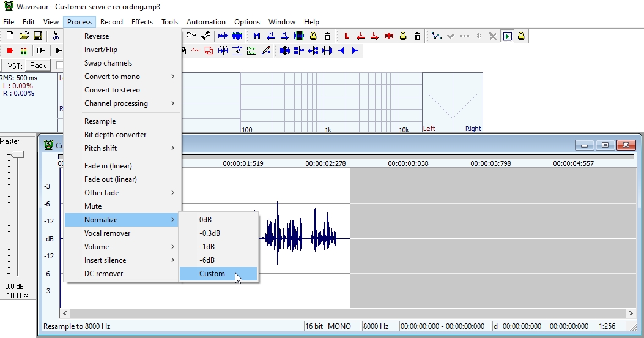Click the Master volume slider handle
The image size is (644, 338).
tap(17, 156)
